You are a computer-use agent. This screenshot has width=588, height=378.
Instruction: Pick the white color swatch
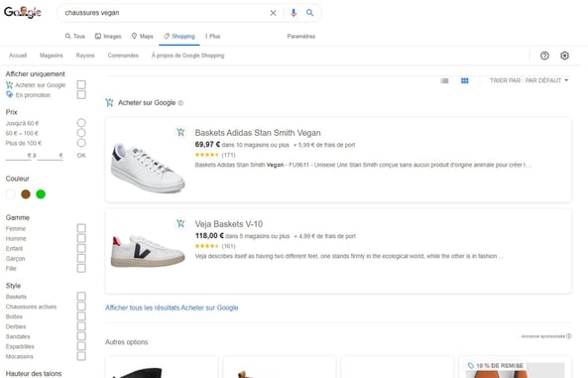coord(11,194)
